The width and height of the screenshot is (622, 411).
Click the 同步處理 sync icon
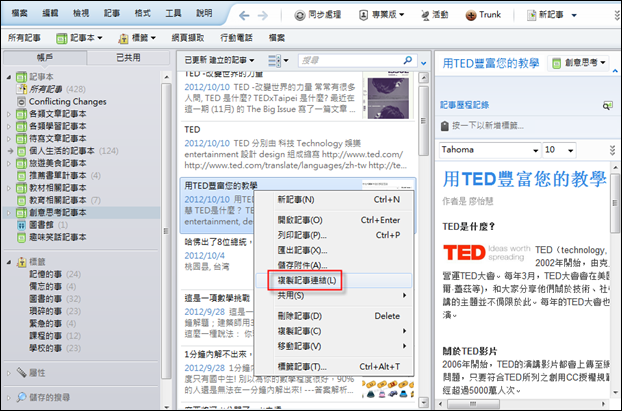pos(299,15)
